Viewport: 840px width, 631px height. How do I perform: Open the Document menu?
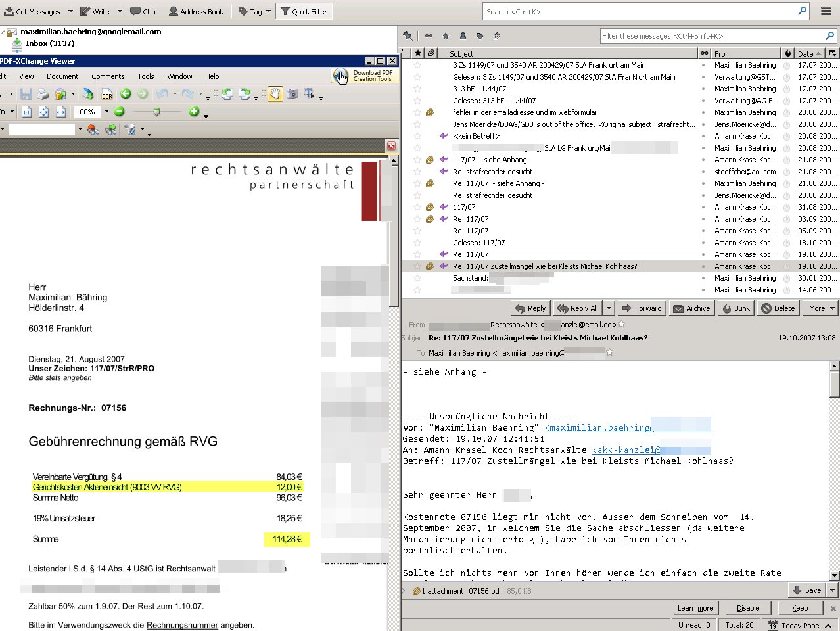[62, 76]
